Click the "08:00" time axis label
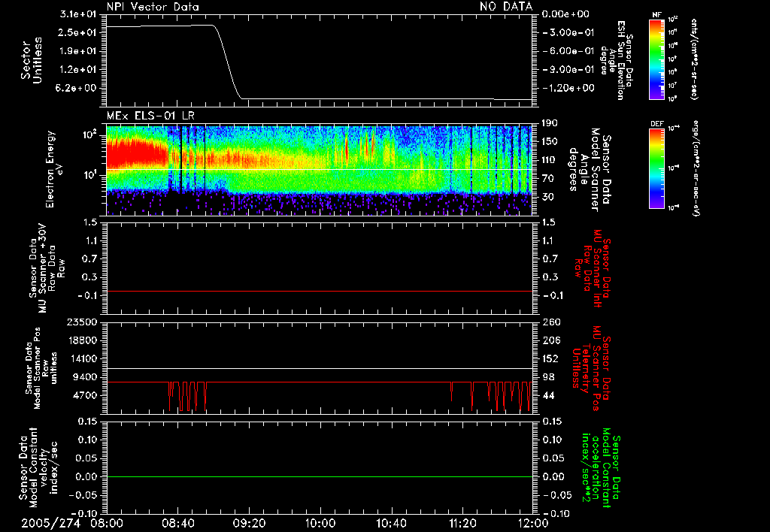Screen dimensions: 770x532 coord(107,524)
